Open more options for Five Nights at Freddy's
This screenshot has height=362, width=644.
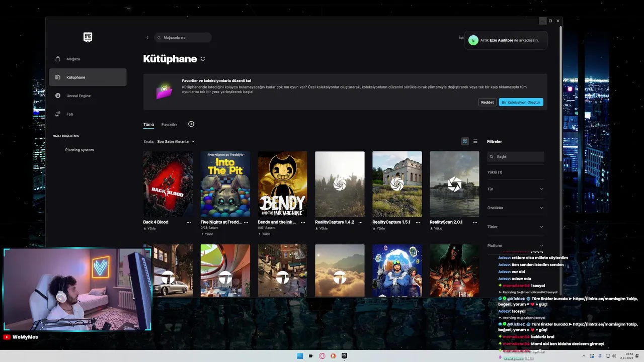coord(246,222)
